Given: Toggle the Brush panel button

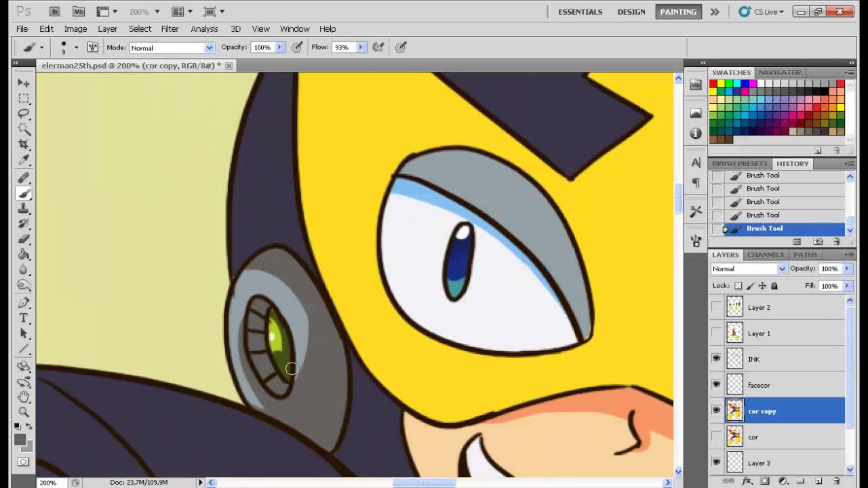Looking at the screenshot, I should 93,47.
